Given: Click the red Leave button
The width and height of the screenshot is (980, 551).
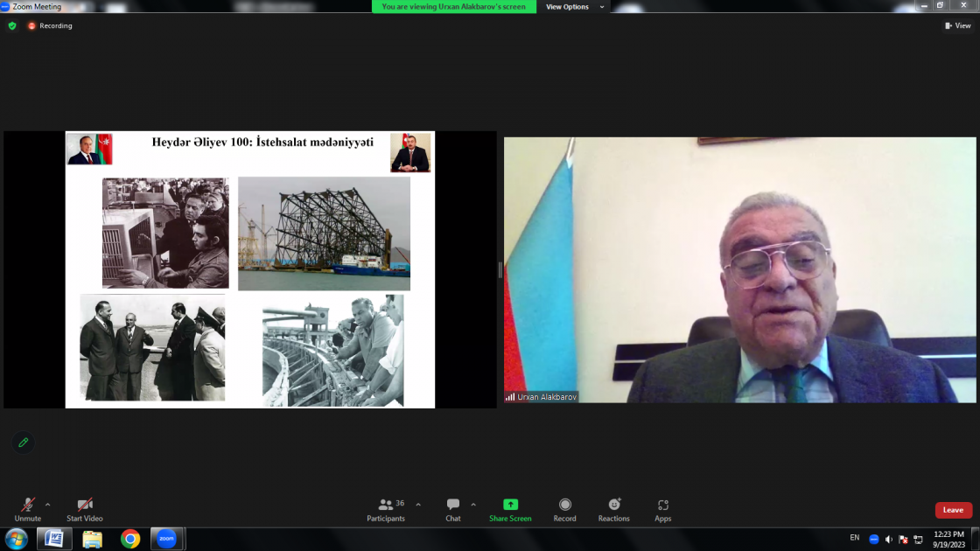Looking at the screenshot, I should pyautogui.click(x=953, y=510).
